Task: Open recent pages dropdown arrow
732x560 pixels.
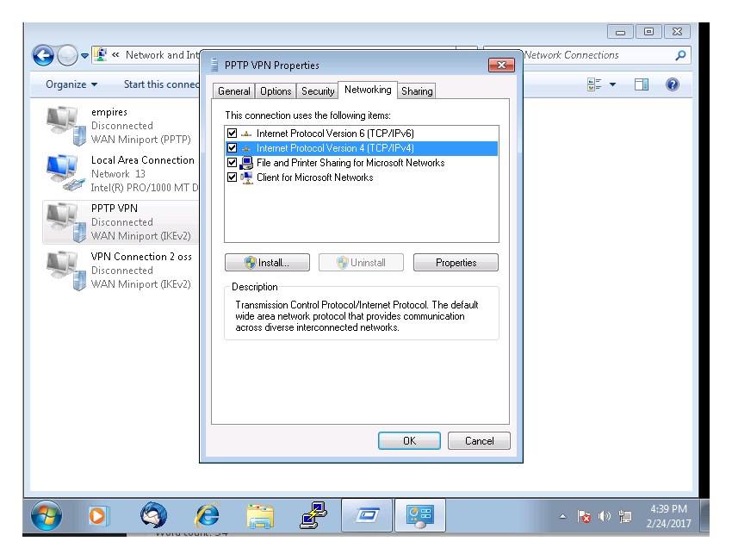Action: pyautogui.click(x=84, y=56)
